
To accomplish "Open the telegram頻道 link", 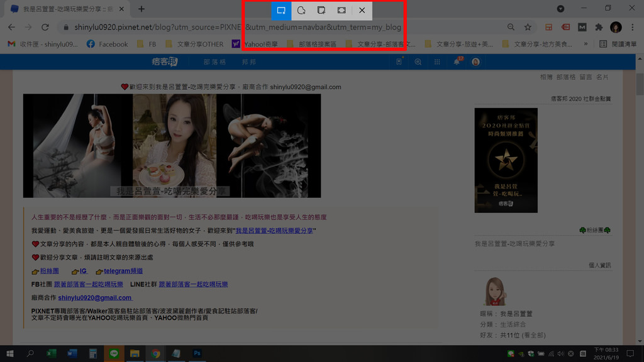I will (123, 271).
